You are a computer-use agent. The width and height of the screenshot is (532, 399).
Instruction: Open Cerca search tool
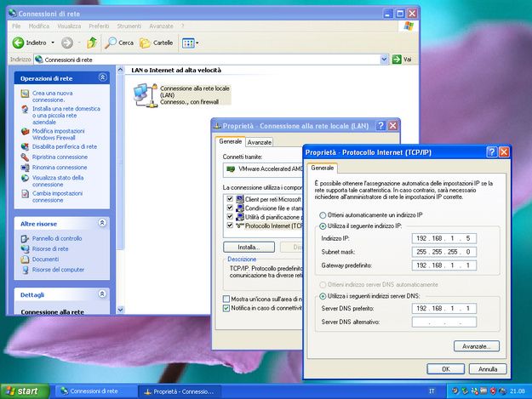pos(119,43)
